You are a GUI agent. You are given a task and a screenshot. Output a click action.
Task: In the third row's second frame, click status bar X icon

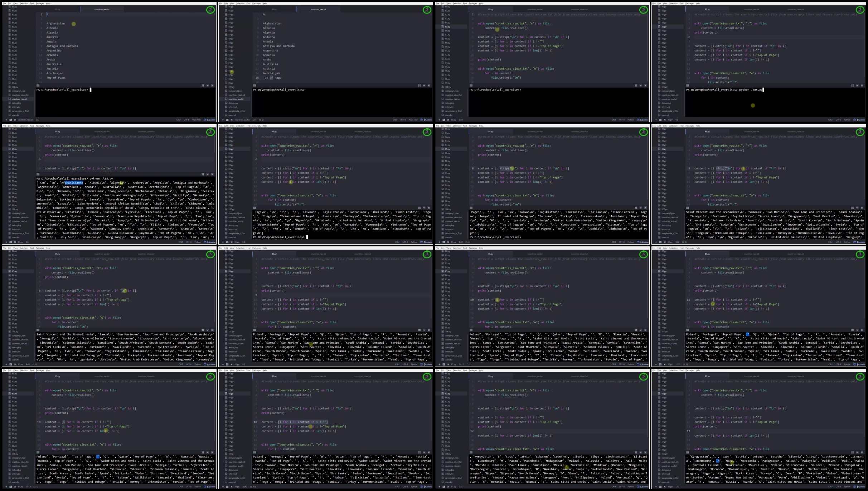pyautogui.click(x=232, y=364)
